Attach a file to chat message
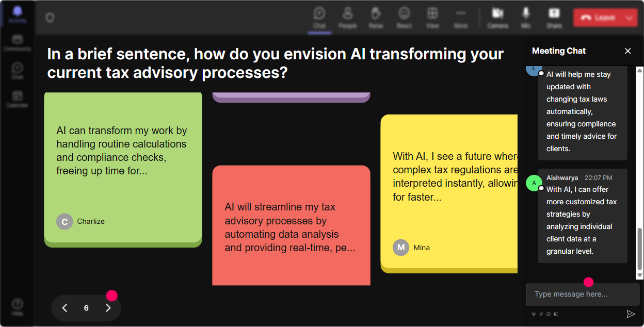Image resolution: width=644 pixels, height=327 pixels. coord(541,314)
